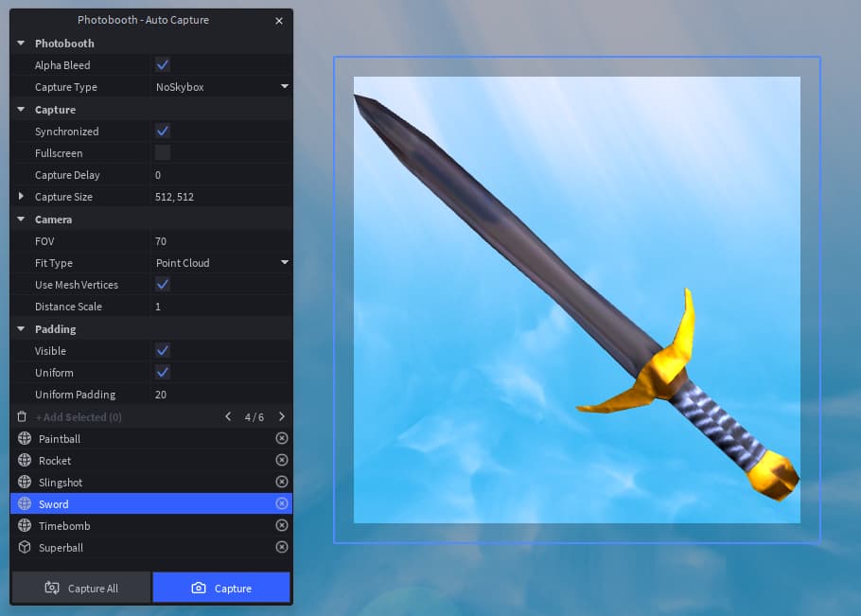This screenshot has height=616, width=861.
Task: Collapse the Padding section
Action: pyautogui.click(x=21, y=329)
